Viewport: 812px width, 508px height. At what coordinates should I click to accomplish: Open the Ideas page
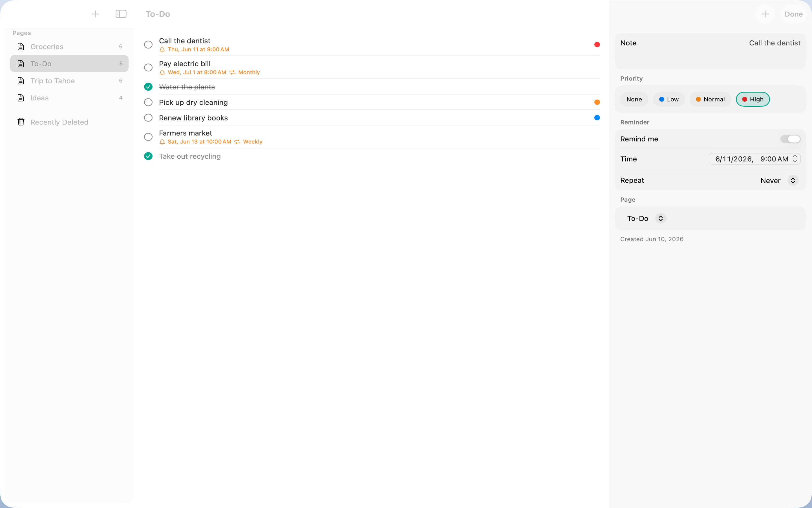(x=69, y=98)
